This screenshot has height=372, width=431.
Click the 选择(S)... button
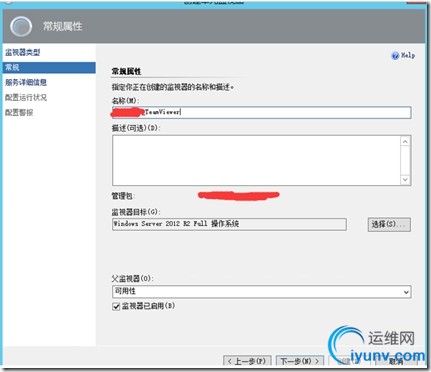coord(389,224)
